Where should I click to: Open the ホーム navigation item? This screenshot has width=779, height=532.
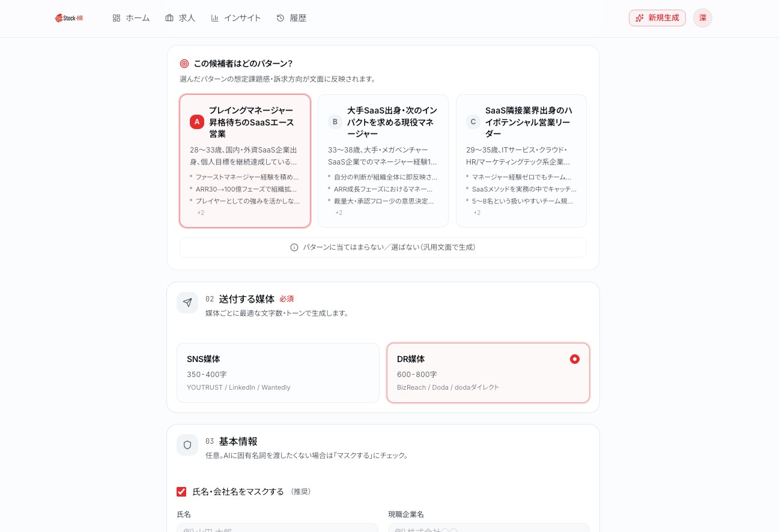[x=131, y=18]
